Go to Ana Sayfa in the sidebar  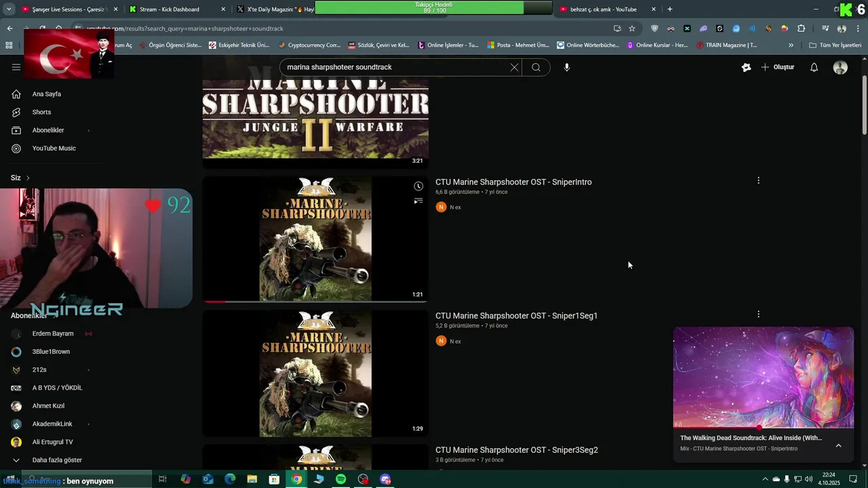point(46,94)
